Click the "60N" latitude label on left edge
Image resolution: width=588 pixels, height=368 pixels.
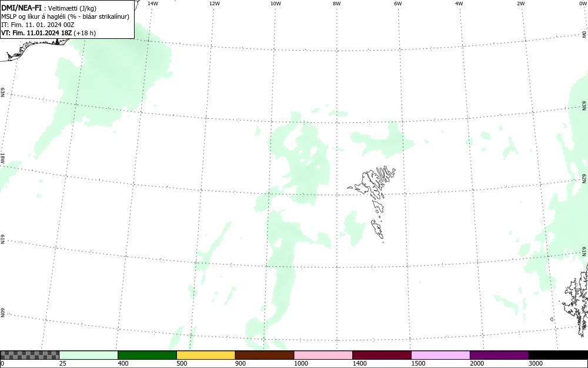[x=2, y=313]
